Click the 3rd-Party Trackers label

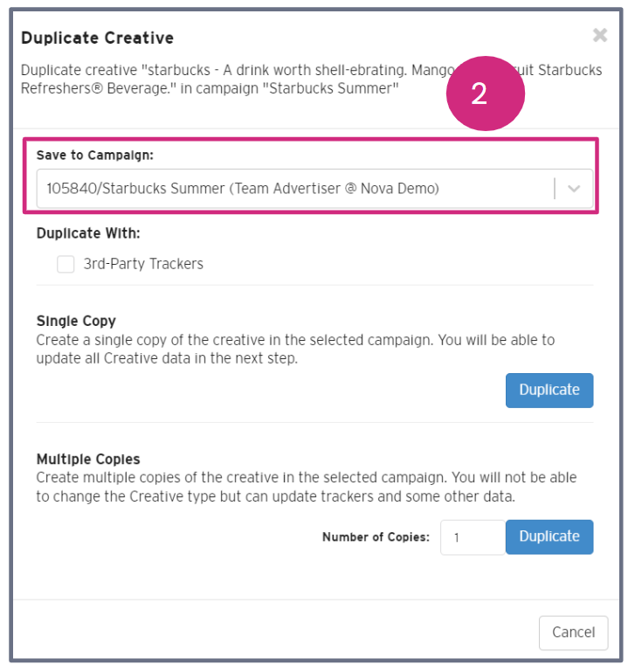143,264
